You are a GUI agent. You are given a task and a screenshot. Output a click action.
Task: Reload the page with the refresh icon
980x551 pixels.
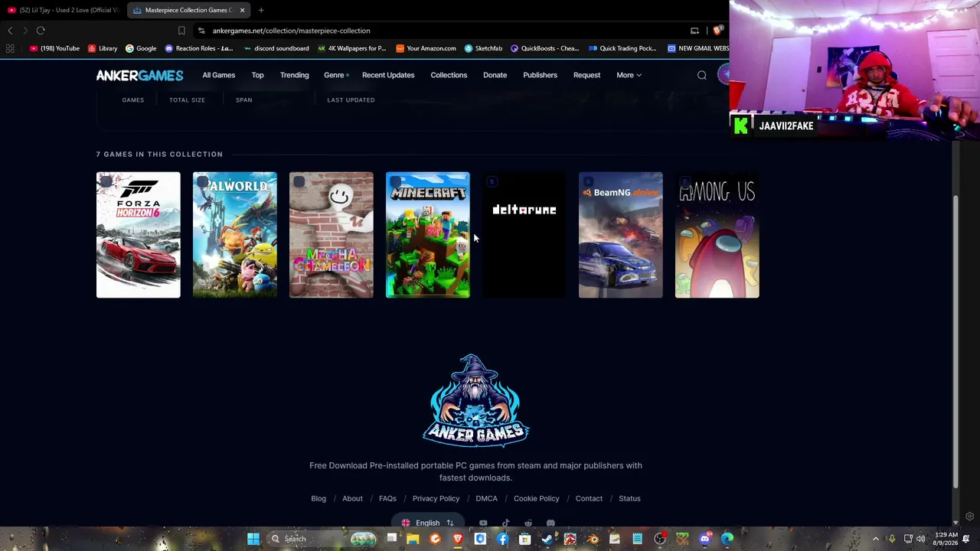[x=41, y=31]
